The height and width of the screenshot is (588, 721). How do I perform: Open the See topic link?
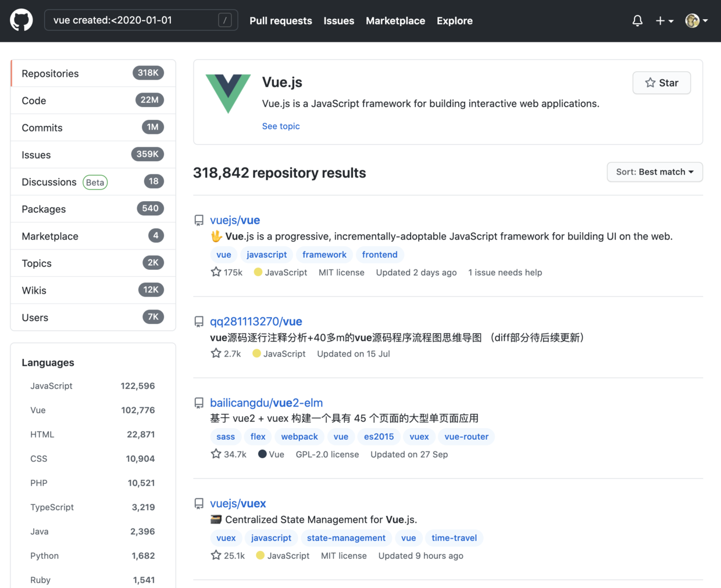(281, 126)
